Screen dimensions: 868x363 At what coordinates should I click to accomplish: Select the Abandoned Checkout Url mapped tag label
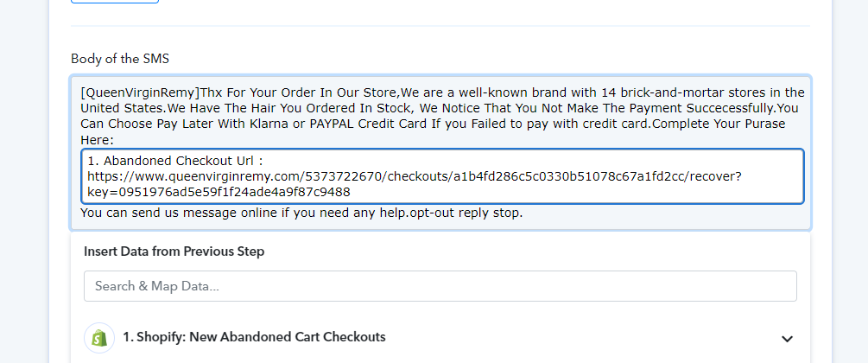174,162
